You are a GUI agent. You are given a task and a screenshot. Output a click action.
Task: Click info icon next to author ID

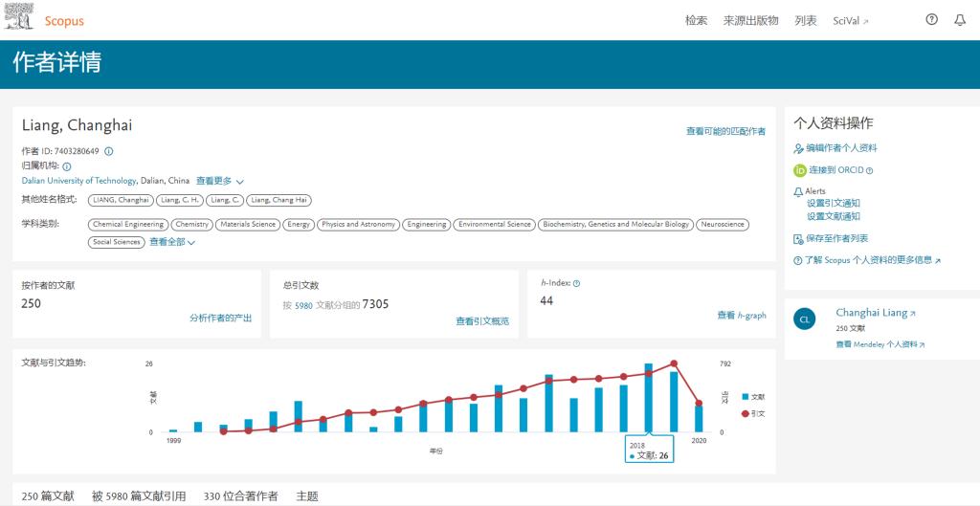[109, 151]
